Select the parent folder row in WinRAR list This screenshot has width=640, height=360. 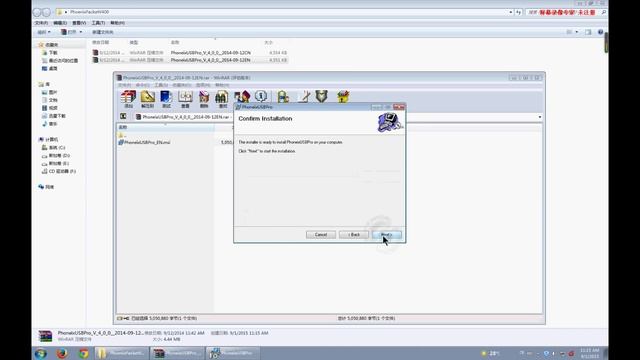coord(122,135)
